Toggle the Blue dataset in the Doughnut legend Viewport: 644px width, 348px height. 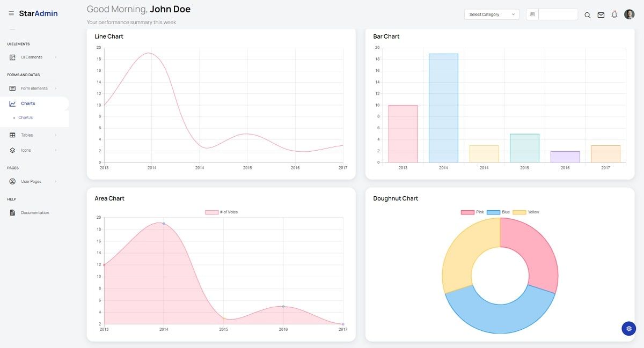[x=494, y=212]
